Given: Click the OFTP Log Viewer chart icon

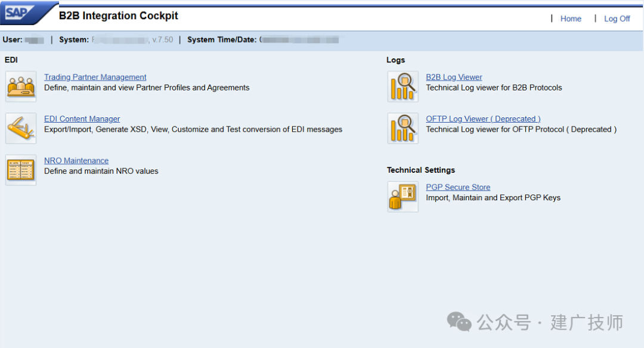Looking at the screenshot, I should (x=403, y=129).
